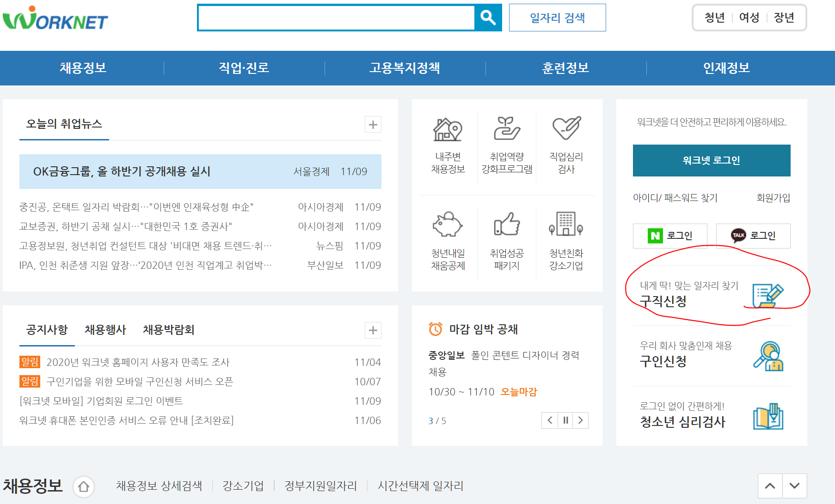
Task: Log in with the Naver N button
Action: tap(670, 236)
